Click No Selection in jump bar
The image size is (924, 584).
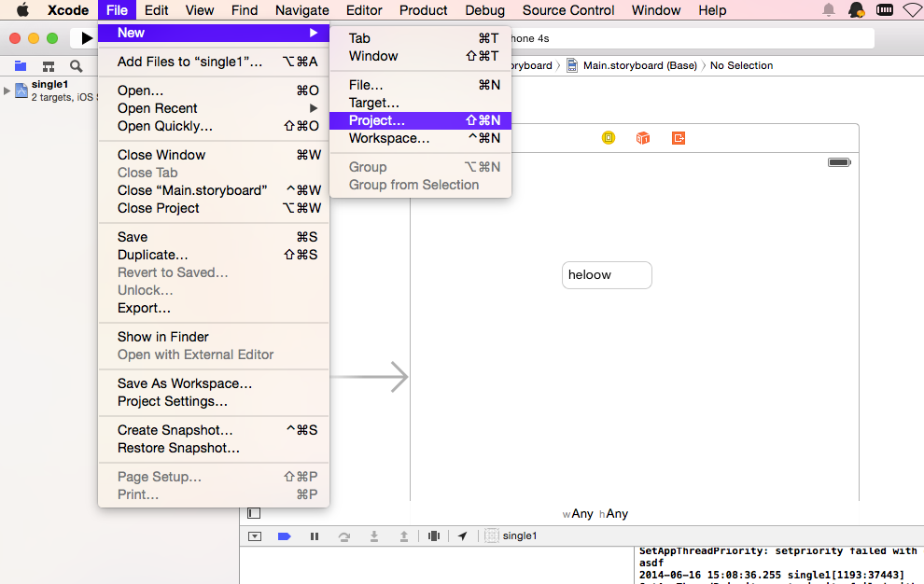pos(741,65)
